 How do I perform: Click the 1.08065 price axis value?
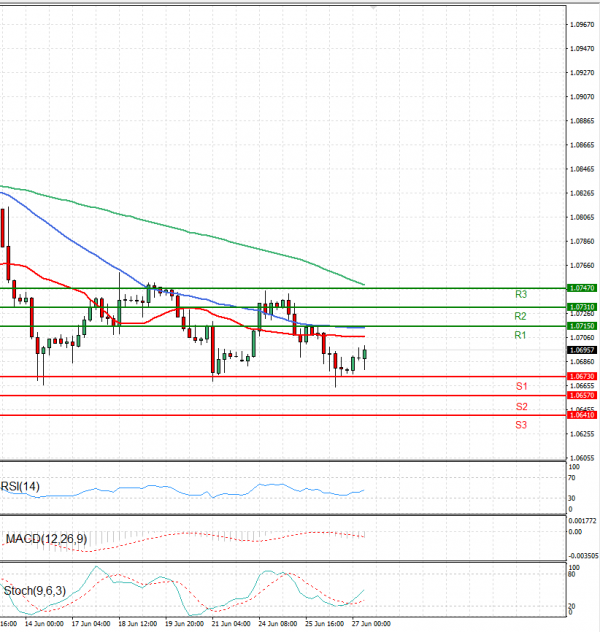pyautogui.click(x=582, y=218)
